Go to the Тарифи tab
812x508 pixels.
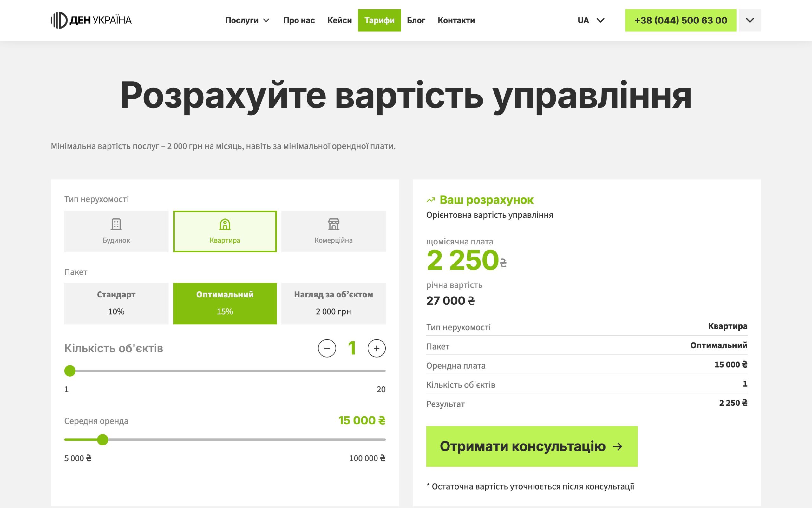pyautogui.click(x=379, y=21)
